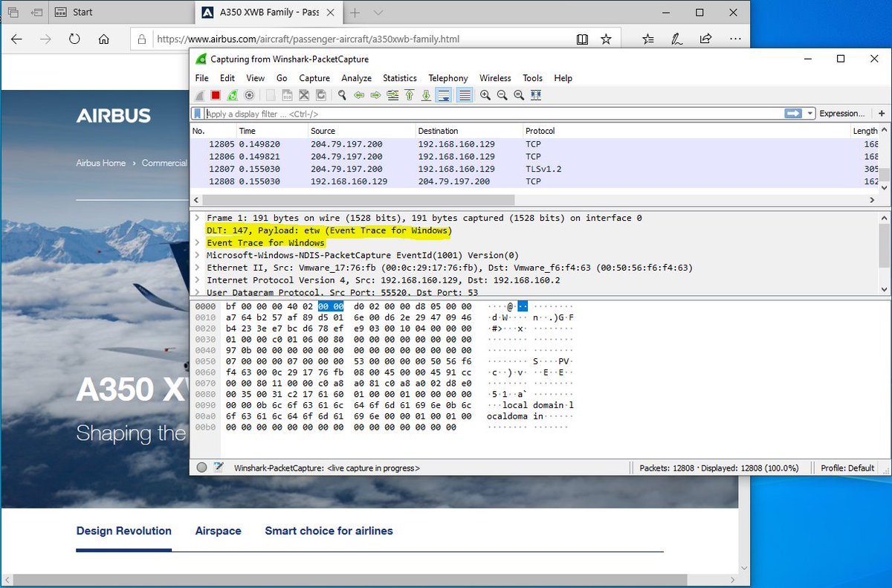Stop the running capture with red square

click(x=216, y=95)
